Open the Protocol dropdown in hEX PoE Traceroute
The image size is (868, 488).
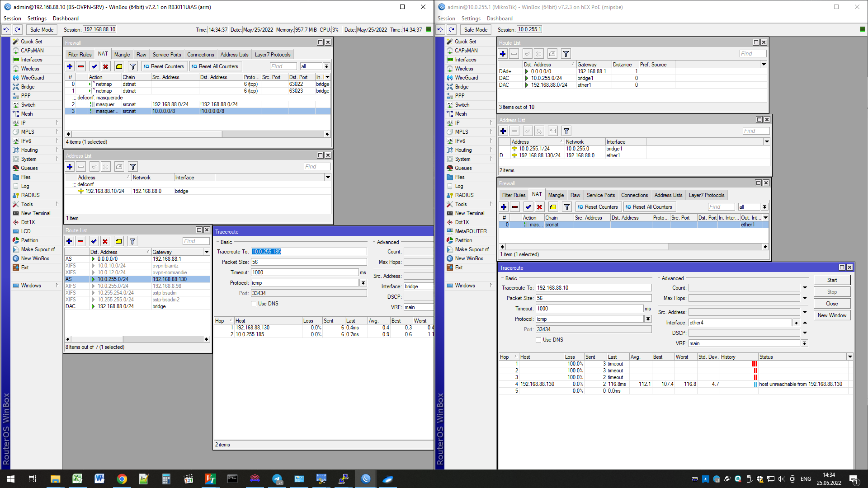(648, 319)
